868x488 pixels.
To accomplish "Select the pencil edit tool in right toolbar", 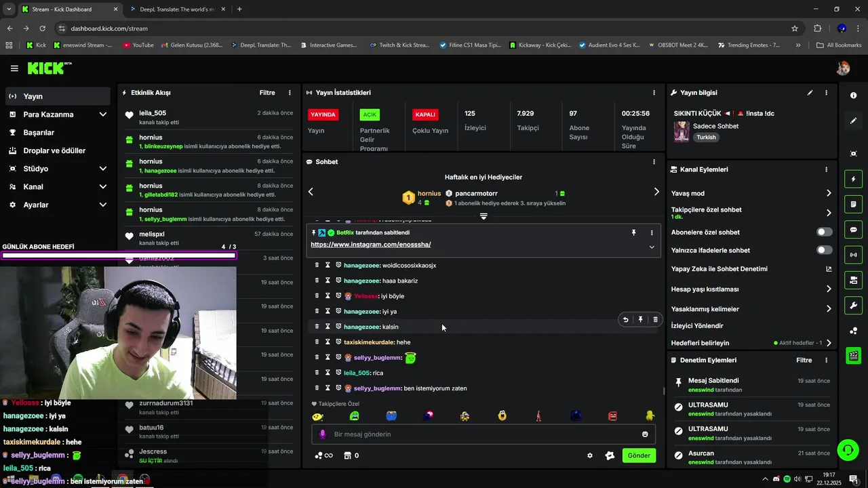I will (853, 121).
